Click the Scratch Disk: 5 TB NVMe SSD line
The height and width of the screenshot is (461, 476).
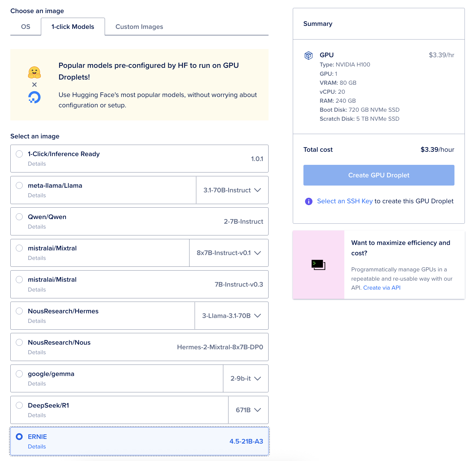click(359, 119)
